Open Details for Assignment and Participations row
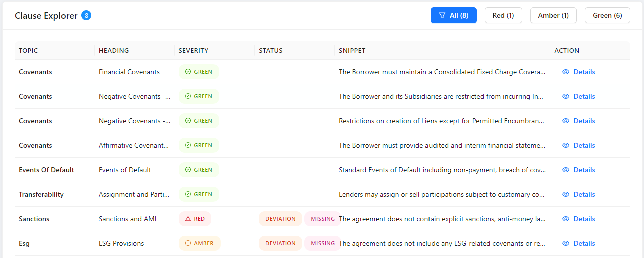 [584, 194]
